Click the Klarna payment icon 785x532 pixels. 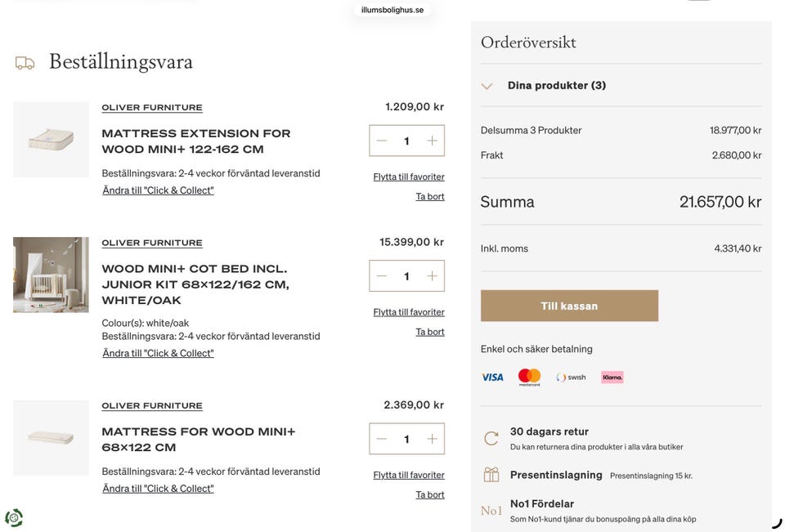[612, 378]
